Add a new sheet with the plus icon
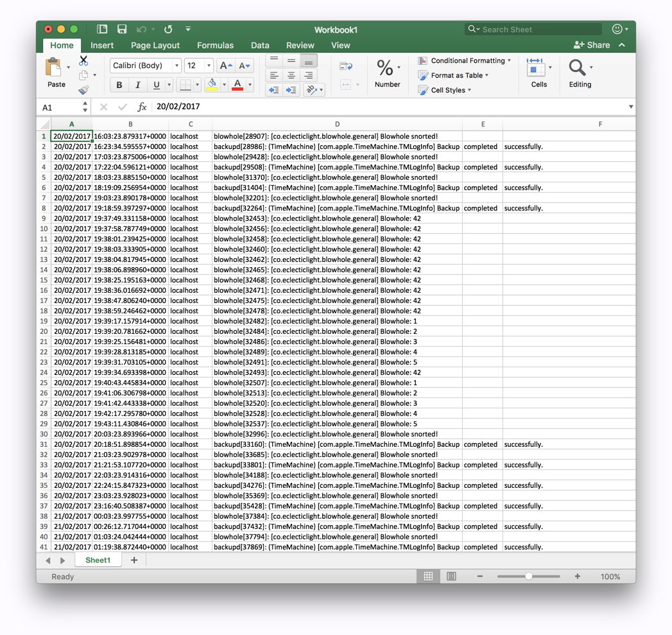672x635 pixels. 134,560
